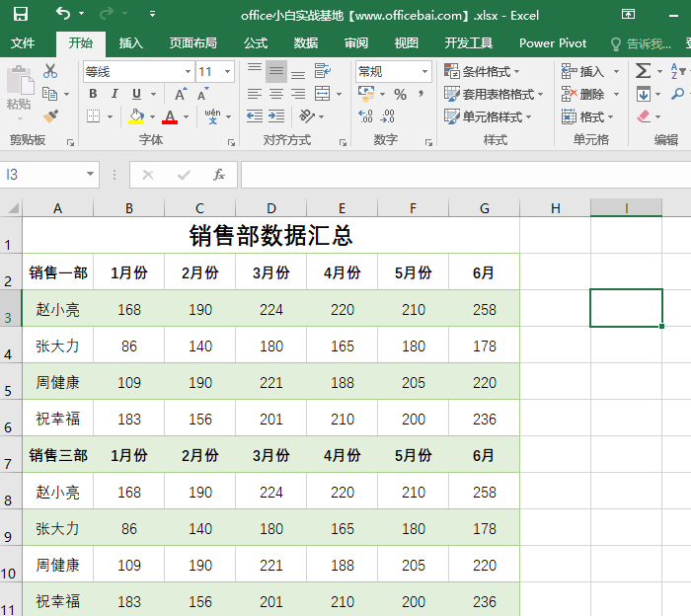Viewport: 691px width, 616px height.
Task: Apply yellow fill color bucket
Action: point(136,116)
